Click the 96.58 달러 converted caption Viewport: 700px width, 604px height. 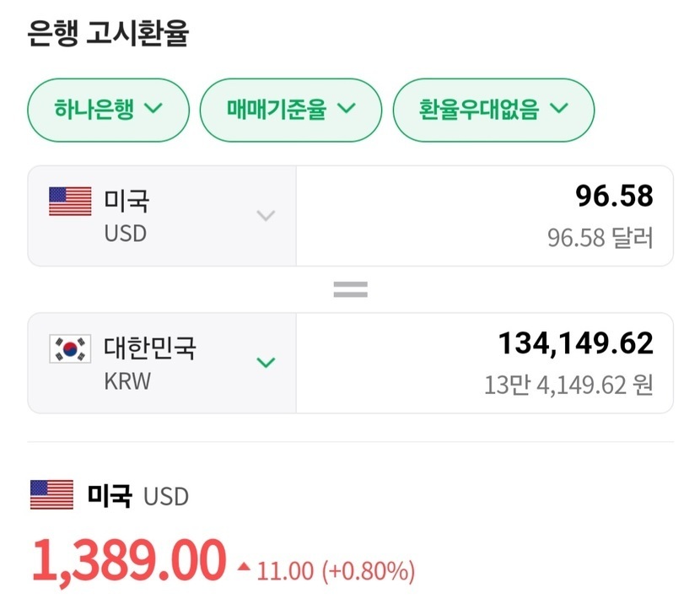(600, 238)
